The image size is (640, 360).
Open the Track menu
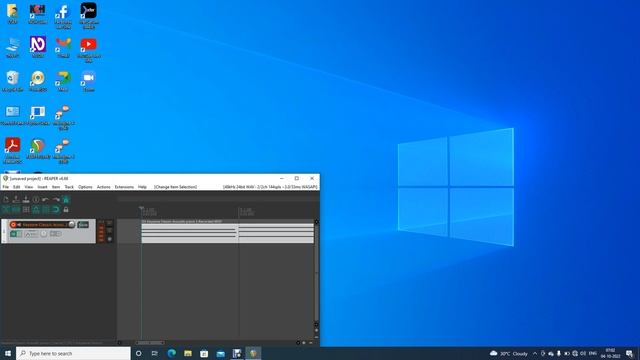tap(69, 187)
